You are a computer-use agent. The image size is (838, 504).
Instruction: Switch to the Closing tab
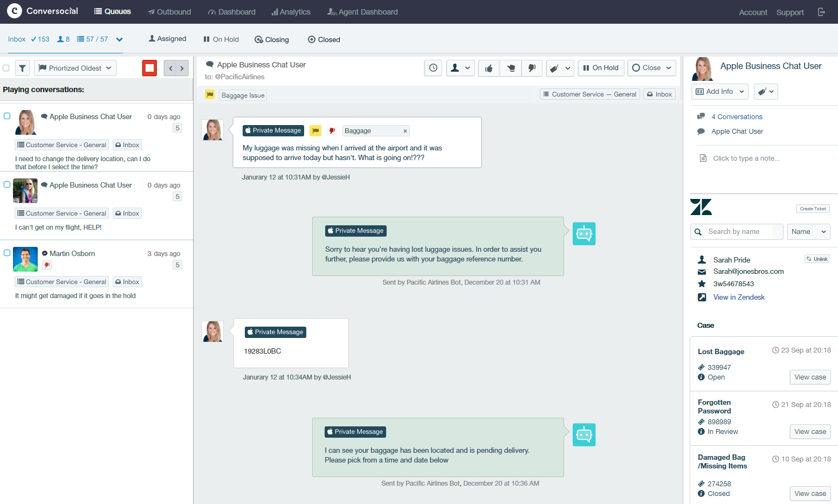[x=272, y=39]
